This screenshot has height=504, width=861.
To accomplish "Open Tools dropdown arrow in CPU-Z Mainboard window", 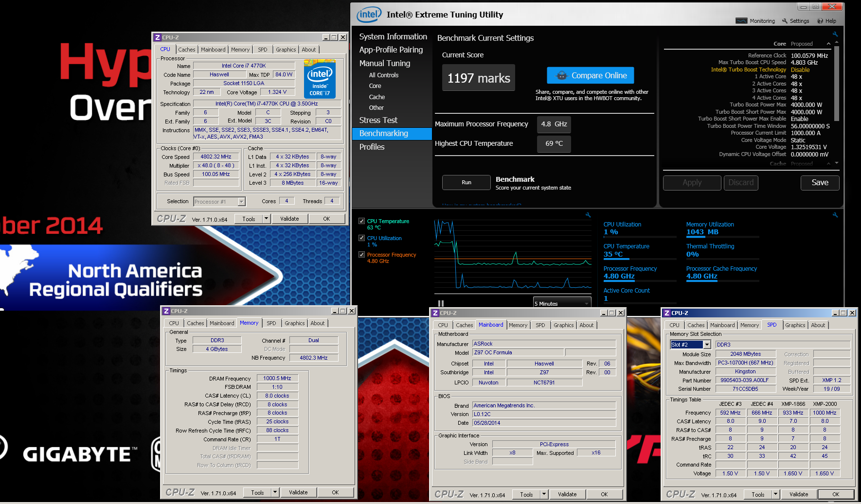I will (x=544, y=494).
